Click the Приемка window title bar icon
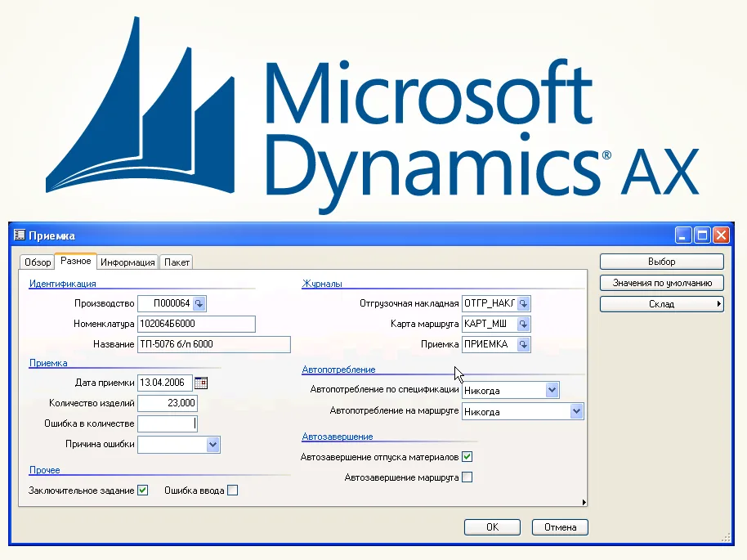 [x=20, y=235]
